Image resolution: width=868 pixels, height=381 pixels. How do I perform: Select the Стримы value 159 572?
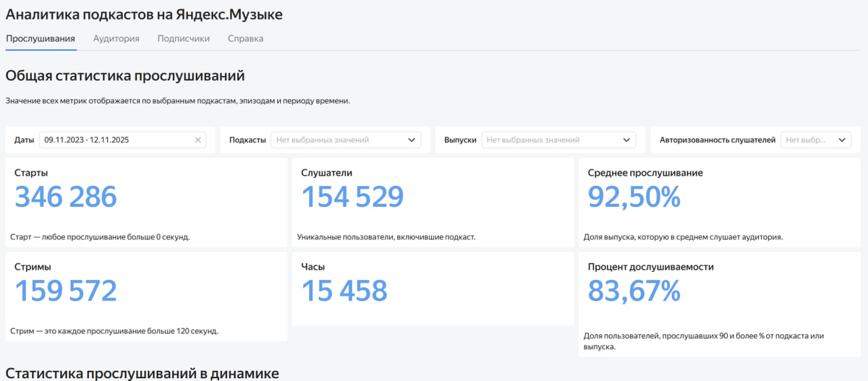click(x=66, y=291)
